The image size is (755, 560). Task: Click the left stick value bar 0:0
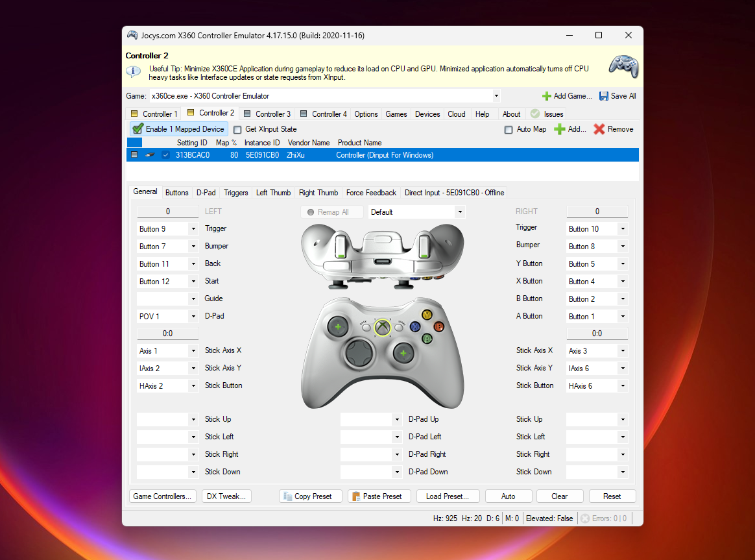(x=167, y=333)
